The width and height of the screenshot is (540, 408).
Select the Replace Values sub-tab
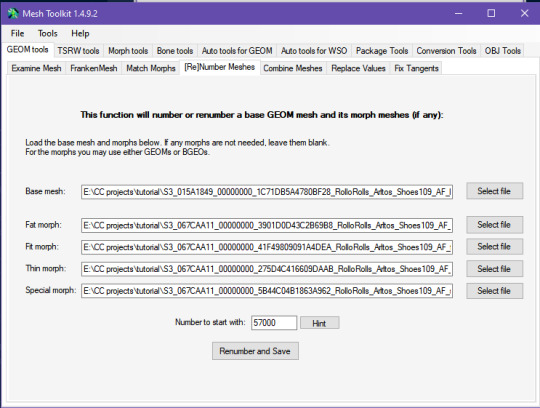click(x=358, y=68)
